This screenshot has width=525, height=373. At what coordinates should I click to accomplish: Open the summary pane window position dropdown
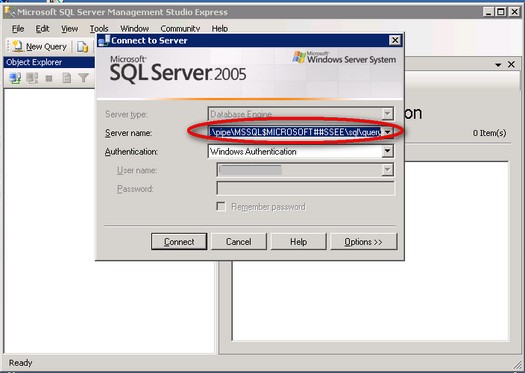(498, 65)
